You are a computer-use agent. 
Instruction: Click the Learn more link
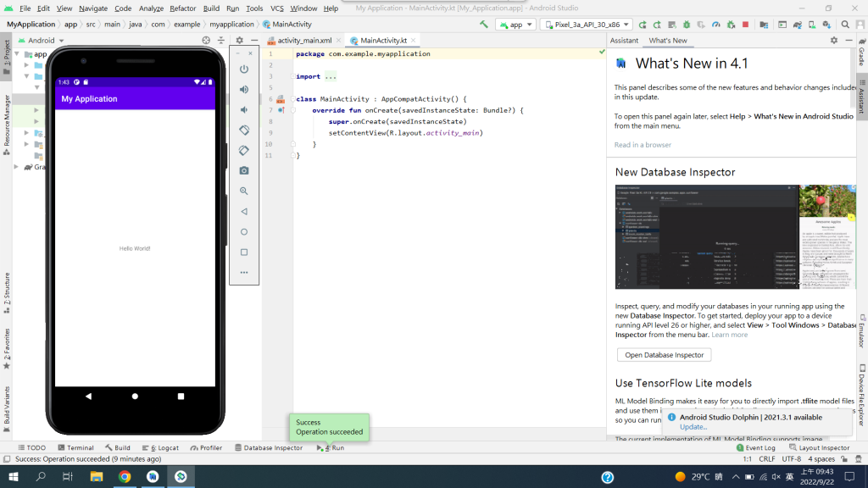(729, 335)
